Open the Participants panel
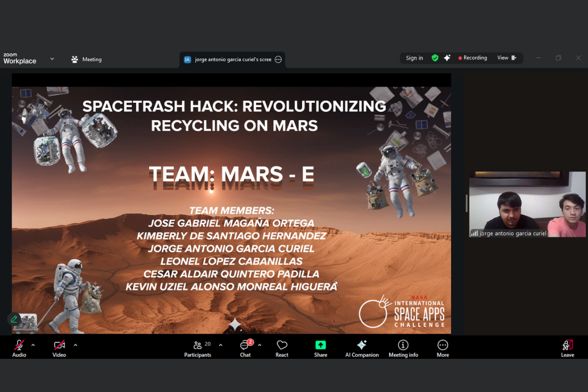Image resolution: width=588 pixels, height=392 pixels. 198,348
